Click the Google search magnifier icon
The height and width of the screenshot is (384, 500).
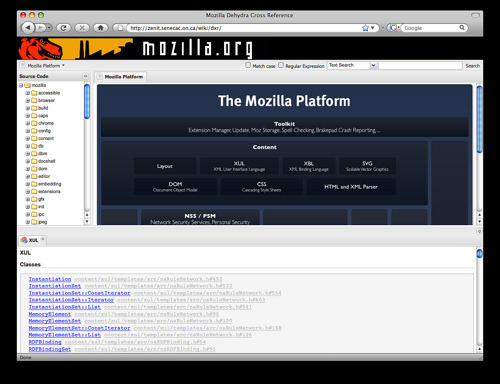(462, 28)
